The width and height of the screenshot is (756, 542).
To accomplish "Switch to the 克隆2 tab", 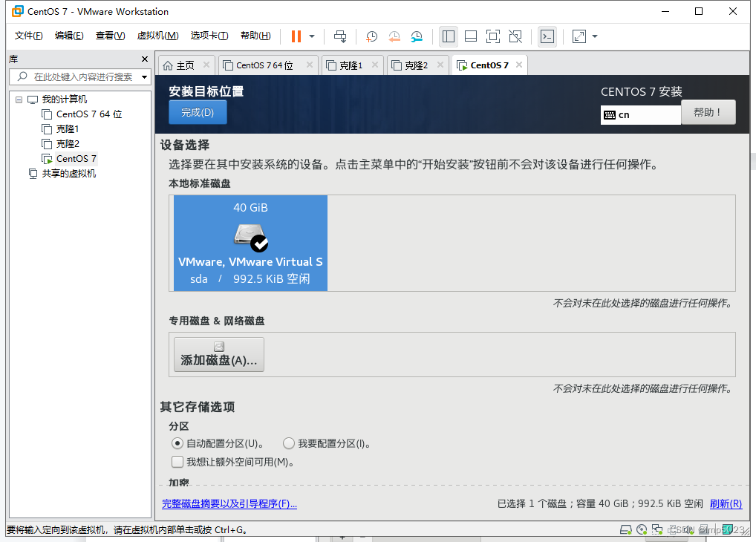I will click(416, 65).
